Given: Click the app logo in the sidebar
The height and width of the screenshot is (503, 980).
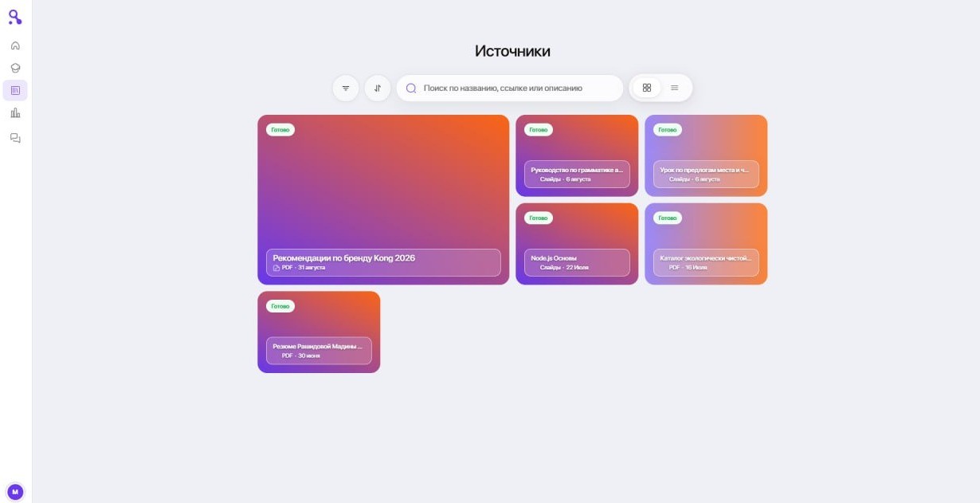Looking at the screenshot, I should click(15, 17).
